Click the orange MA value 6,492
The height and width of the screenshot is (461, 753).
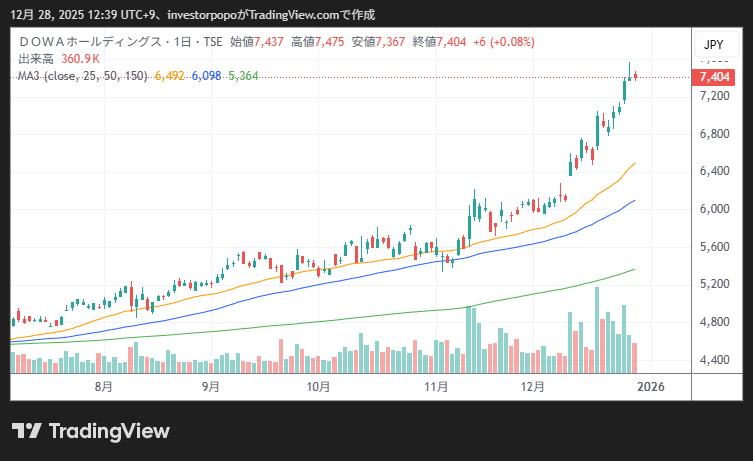tap(170, 75)
